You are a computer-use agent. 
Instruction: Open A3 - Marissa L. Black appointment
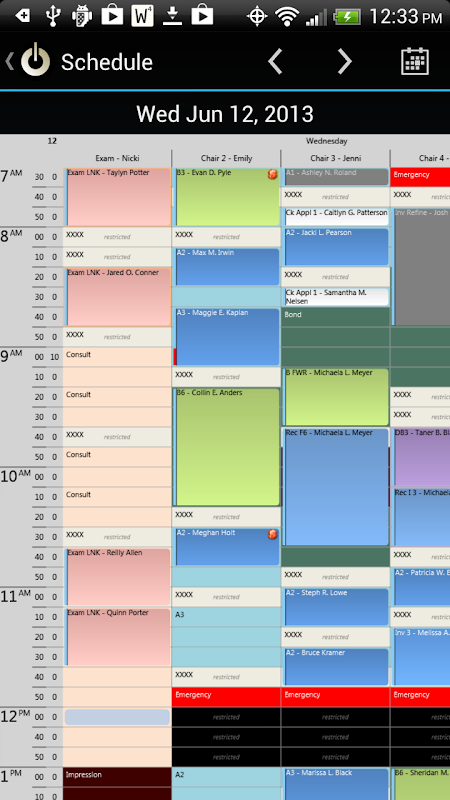pyautogui.click(x=336, y=784)
